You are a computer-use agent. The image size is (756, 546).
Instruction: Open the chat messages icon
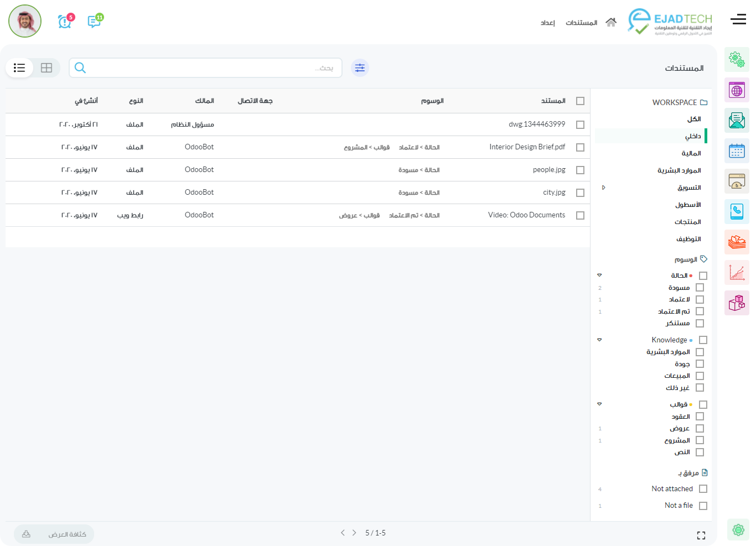pos(94,22)
